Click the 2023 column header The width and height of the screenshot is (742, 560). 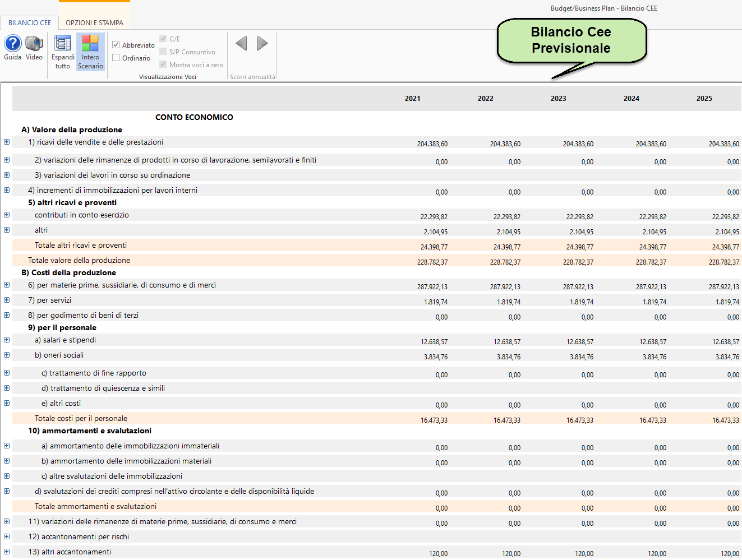[558, 99]
